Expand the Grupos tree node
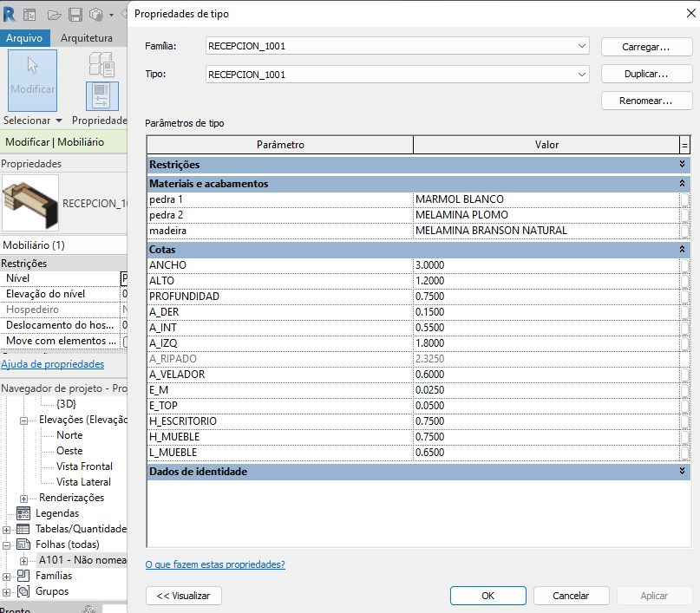The height and width of the screenshot is (613, 700). (6, 592)
